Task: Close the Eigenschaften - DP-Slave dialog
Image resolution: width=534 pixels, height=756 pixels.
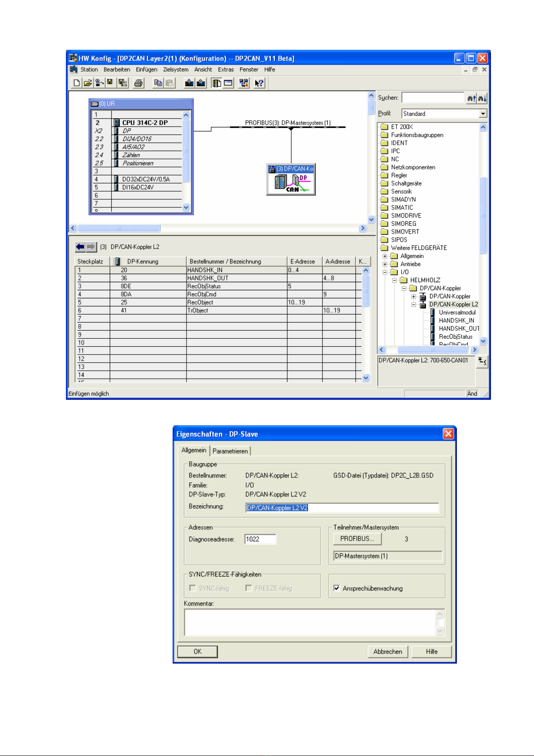Action: (448, 434)
